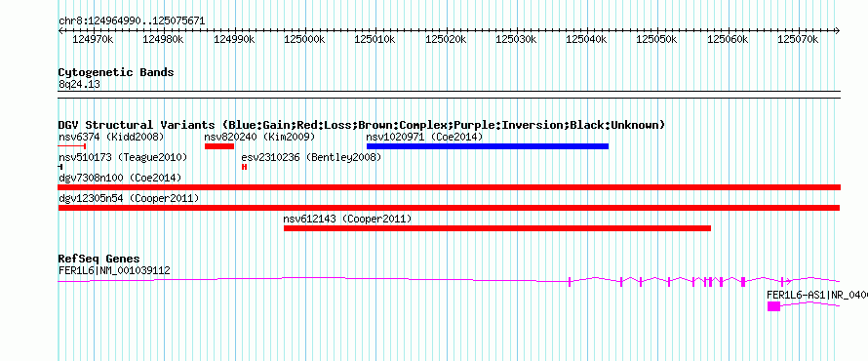This screenshot has height=361, width=868.
Task: Click the dgv12305n54 (Cooper2011) label
Action: click(x=129, y=198)
